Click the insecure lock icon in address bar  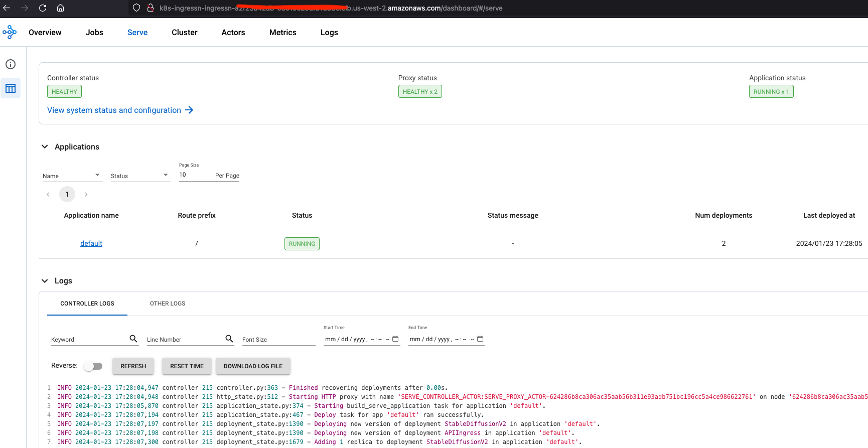point(150,8)
